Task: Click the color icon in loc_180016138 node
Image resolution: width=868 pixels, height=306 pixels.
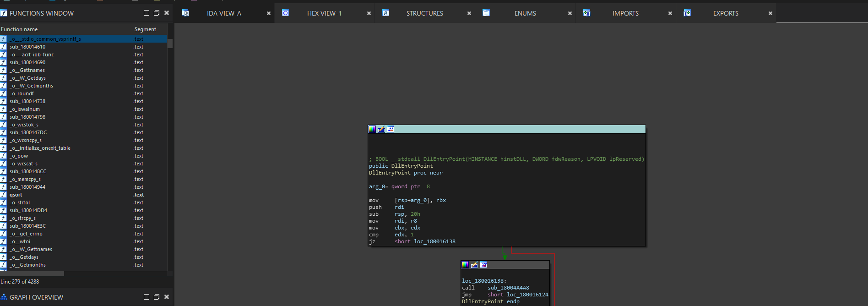Action: (465, 265)
